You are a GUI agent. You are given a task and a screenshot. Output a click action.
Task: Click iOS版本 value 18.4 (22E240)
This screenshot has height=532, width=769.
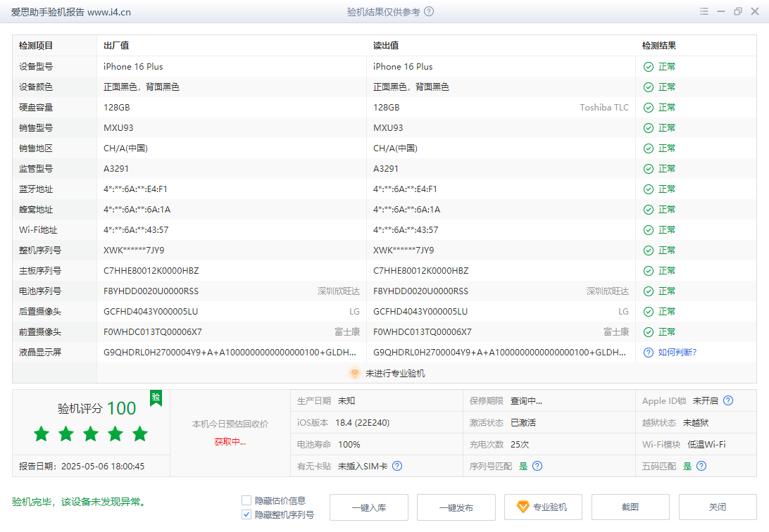coord(363,423)
